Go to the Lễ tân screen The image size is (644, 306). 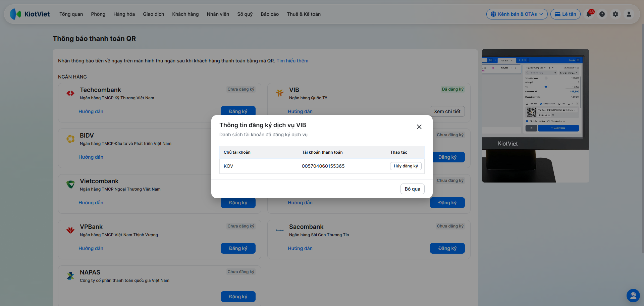[566, 14]
